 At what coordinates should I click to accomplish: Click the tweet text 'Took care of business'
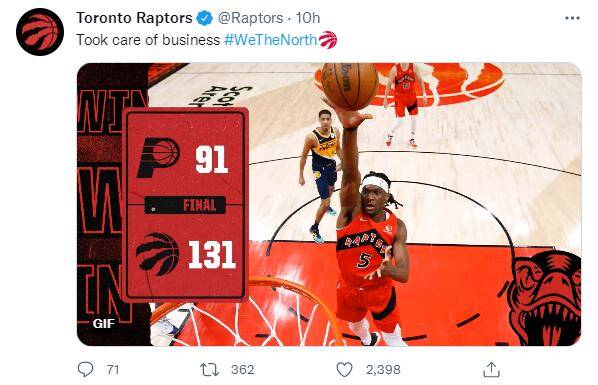point(148,40)
